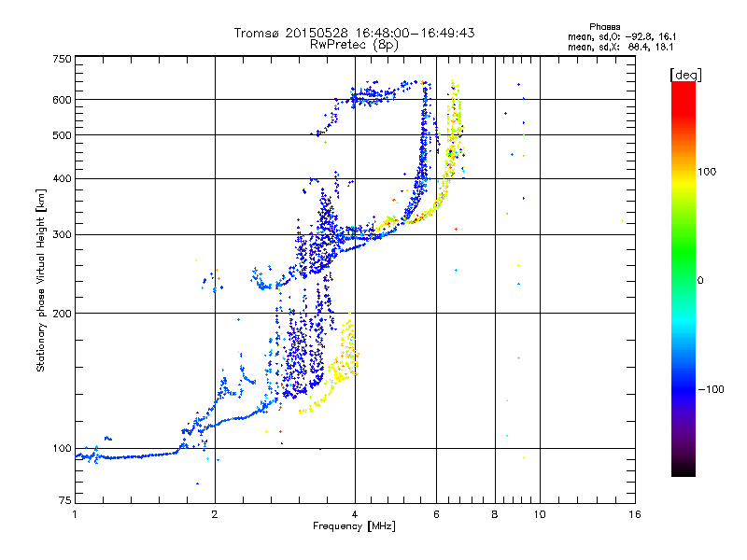
Task: Select the subtitle 'RwPretec (8p)'
Action: [354, 45]
